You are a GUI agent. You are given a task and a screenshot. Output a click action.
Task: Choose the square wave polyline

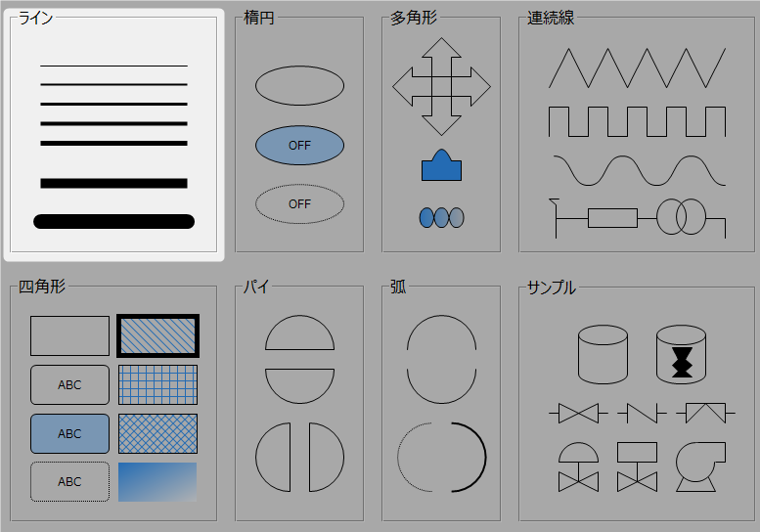[637, 121]
